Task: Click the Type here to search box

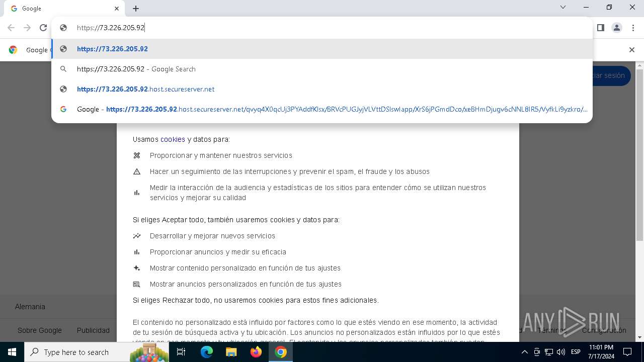Action: click(x=97, y=352)
